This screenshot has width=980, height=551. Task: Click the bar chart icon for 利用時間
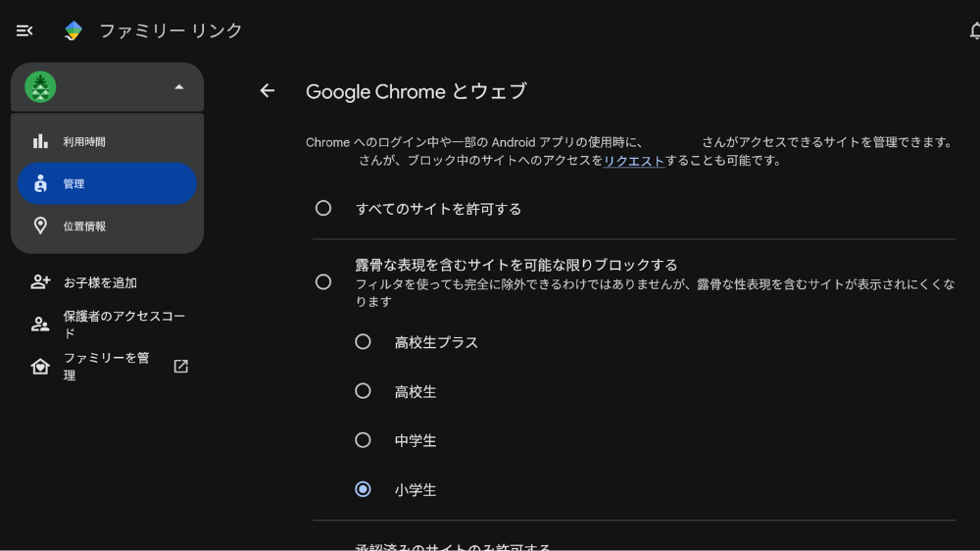(40, 141)
